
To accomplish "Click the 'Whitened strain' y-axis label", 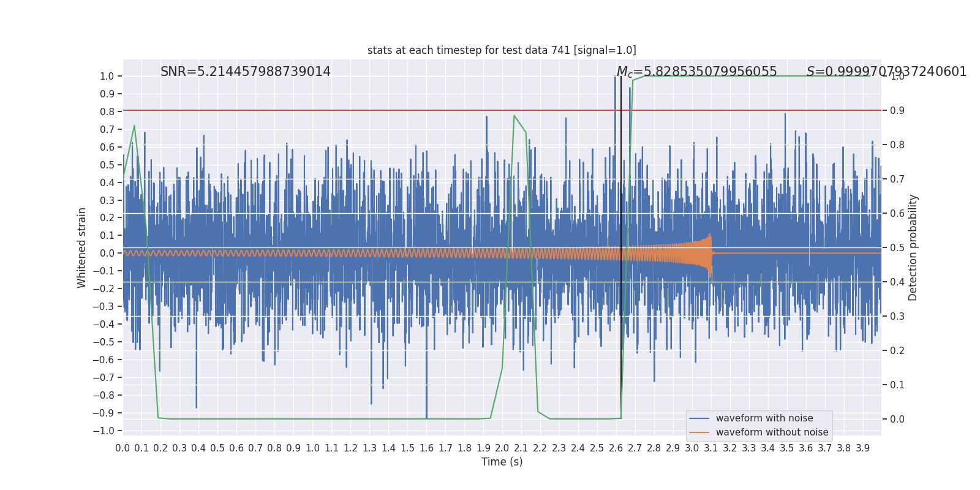I will click(82, 247).
